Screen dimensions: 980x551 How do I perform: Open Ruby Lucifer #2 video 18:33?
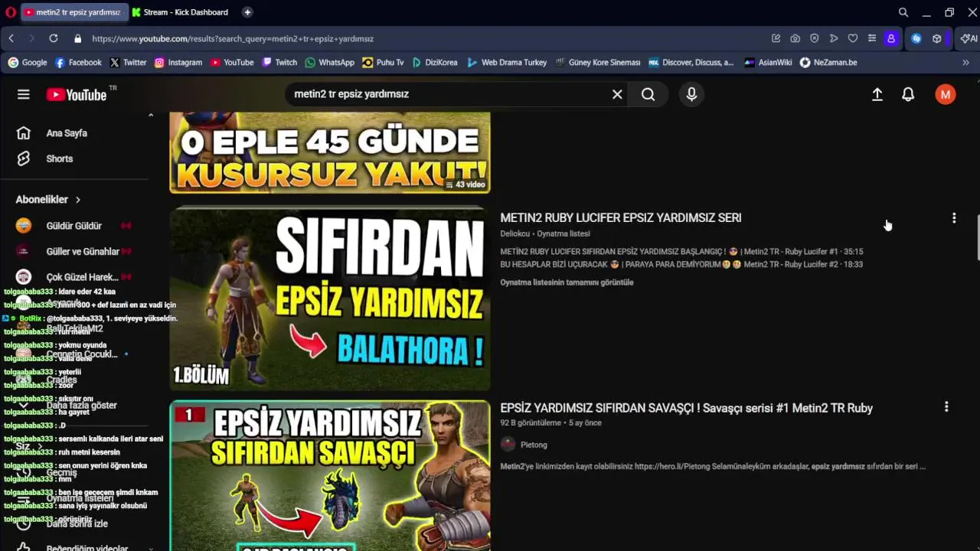coord(681,264)
